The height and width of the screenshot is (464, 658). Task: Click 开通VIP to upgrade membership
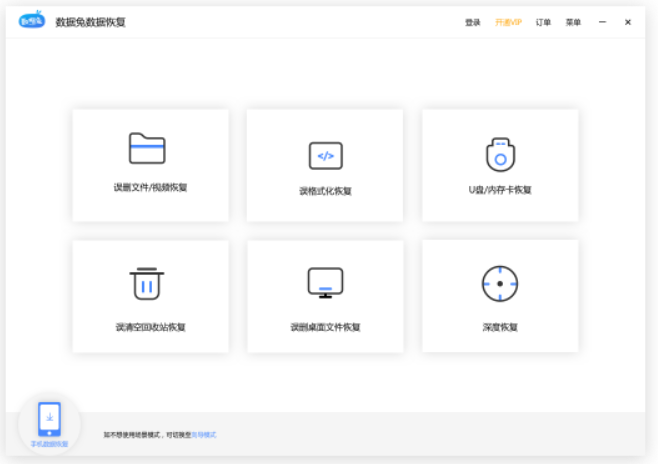[508, 22]
